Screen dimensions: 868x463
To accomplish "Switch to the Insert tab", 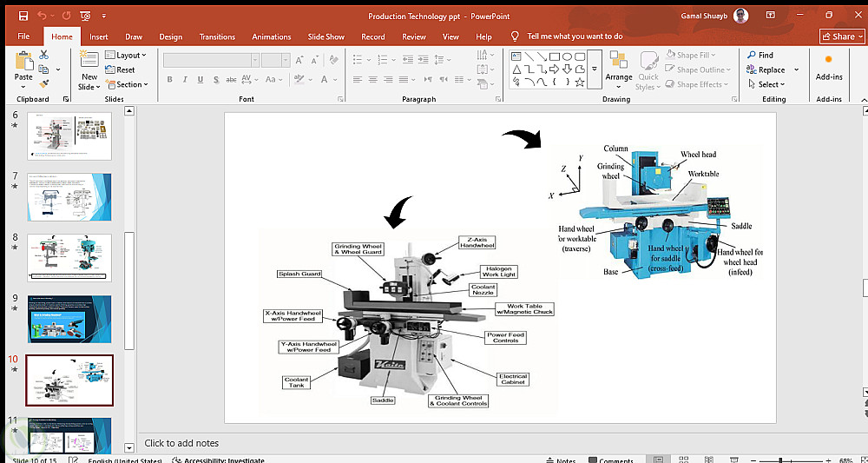I will (x=99, y=36).
